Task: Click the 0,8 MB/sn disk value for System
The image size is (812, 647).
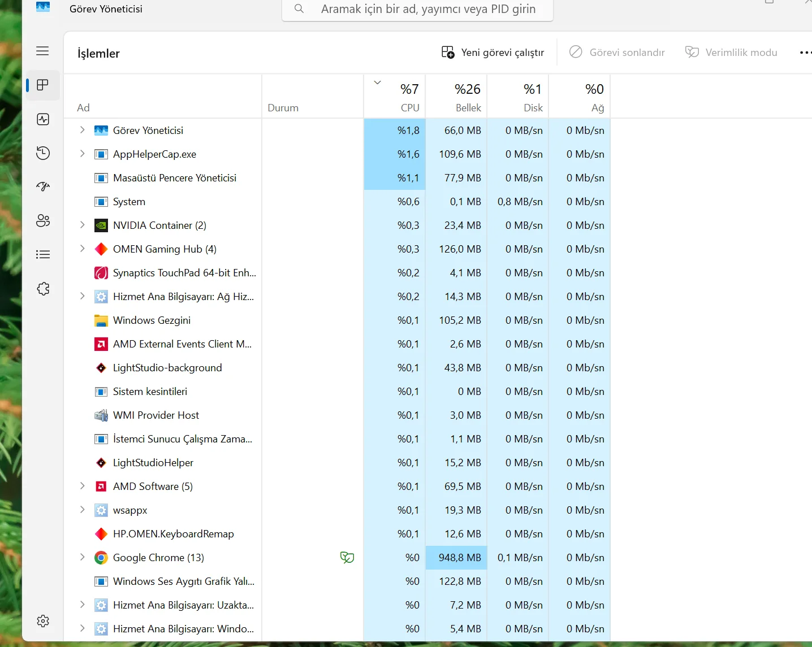Action: (x=518, y=202)
